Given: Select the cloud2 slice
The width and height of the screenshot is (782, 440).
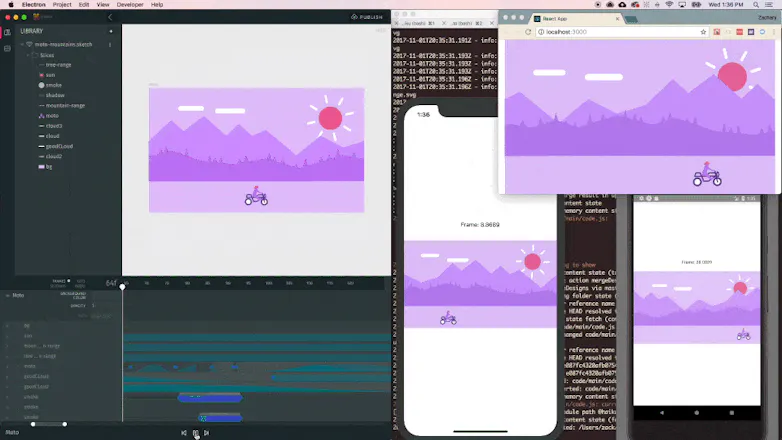Looking at the screenshot, I should pos(50,156).
